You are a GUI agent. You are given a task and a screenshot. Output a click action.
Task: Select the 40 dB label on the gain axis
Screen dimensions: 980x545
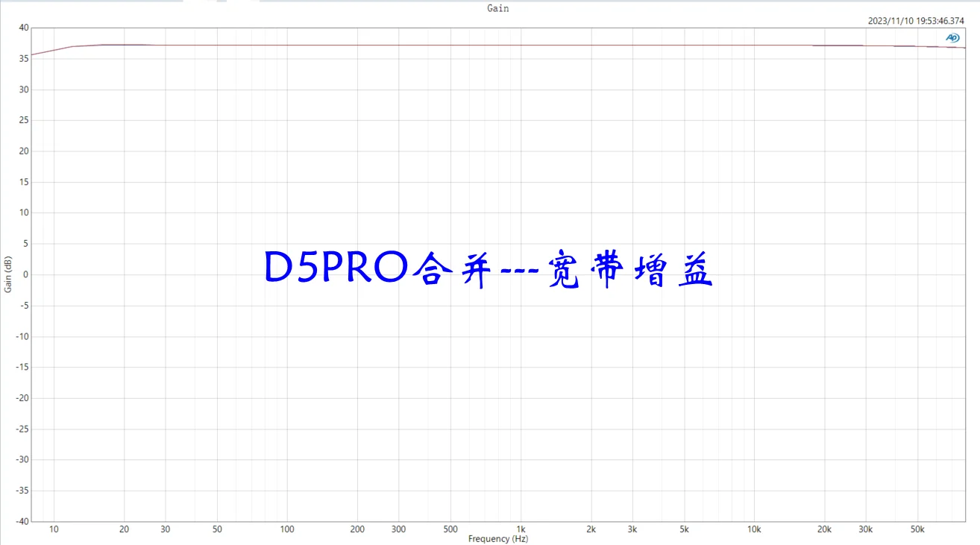pyautogui.click(x=24, y=28)
